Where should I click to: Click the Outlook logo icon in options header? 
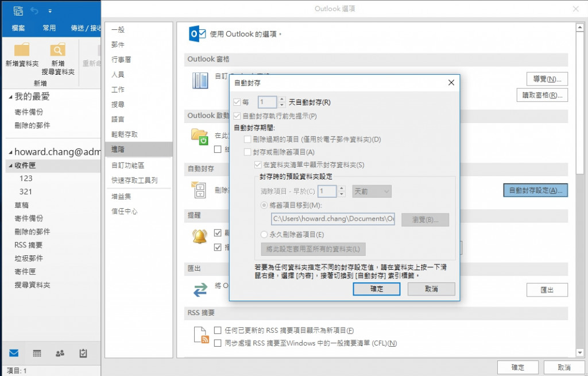pyautogui.click(x=197, y=34)
